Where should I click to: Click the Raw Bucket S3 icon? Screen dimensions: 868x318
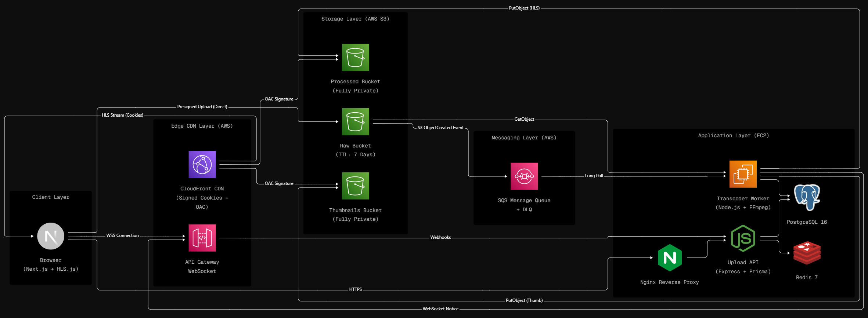coord(355,121)
